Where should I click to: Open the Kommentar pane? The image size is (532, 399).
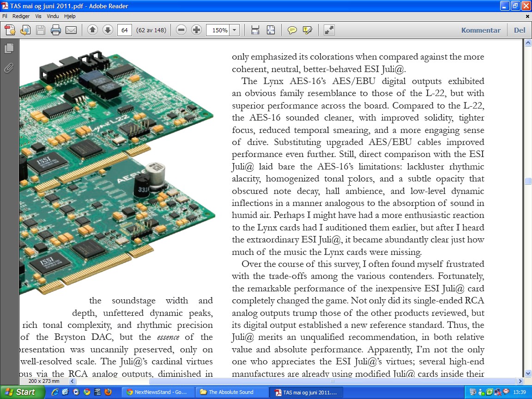pos(481,30)
